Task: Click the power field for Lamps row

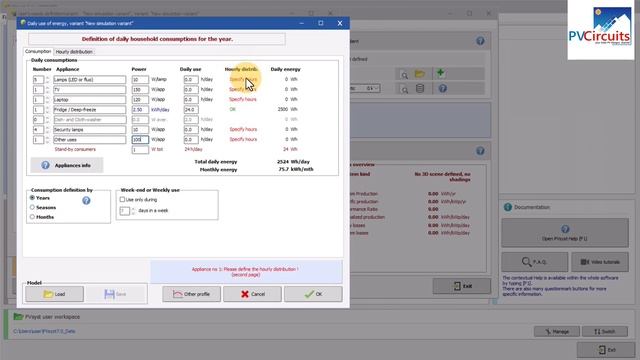Action: pos(140,80)
